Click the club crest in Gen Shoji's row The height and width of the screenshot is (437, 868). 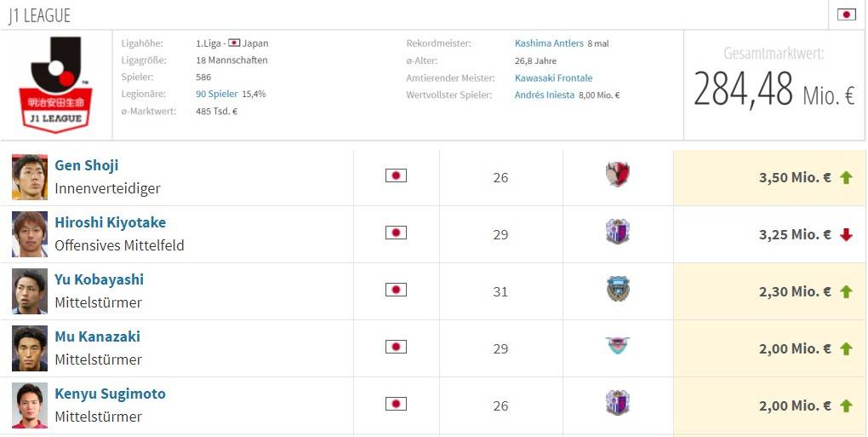point(617,175)
